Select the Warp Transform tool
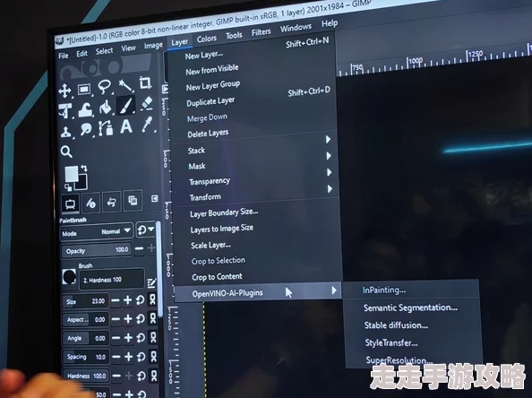Image resolution: width=532 pixels, height=398 pixels. pos(85,109)
